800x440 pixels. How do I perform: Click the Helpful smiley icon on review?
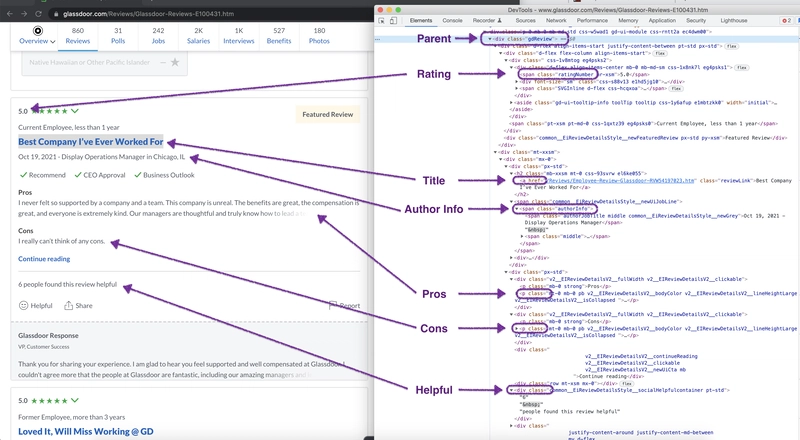(x=23, y=305)
